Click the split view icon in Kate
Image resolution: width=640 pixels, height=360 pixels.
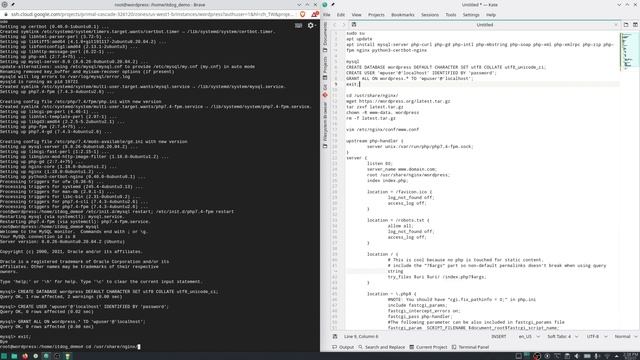[x=635, y=25]
